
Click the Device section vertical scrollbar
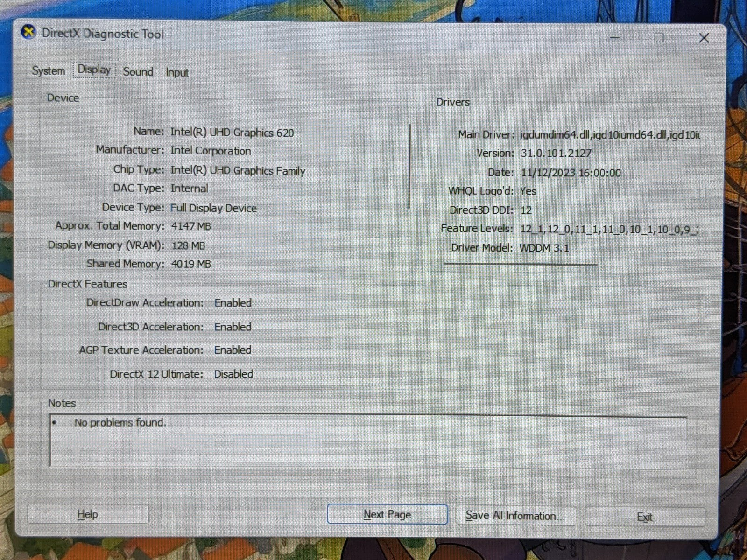pos(409,167)
